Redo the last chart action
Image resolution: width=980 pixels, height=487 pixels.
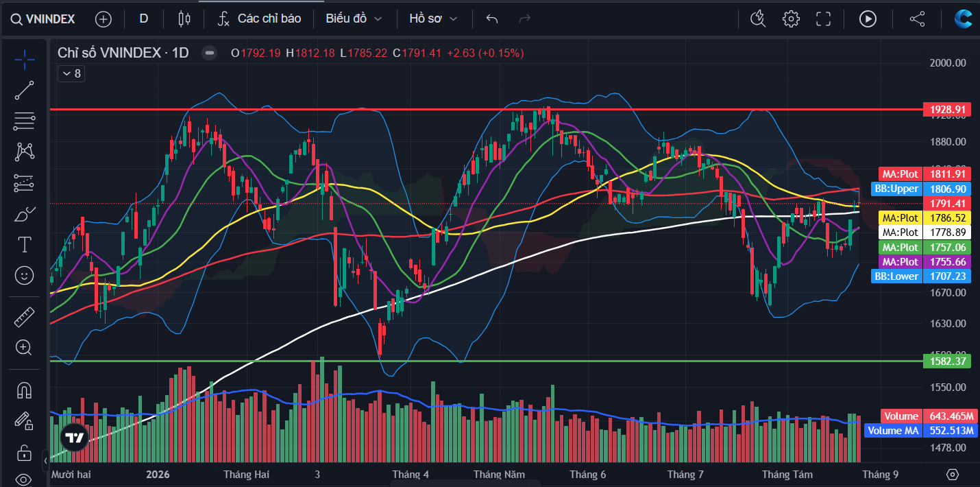tap(525, 19)
